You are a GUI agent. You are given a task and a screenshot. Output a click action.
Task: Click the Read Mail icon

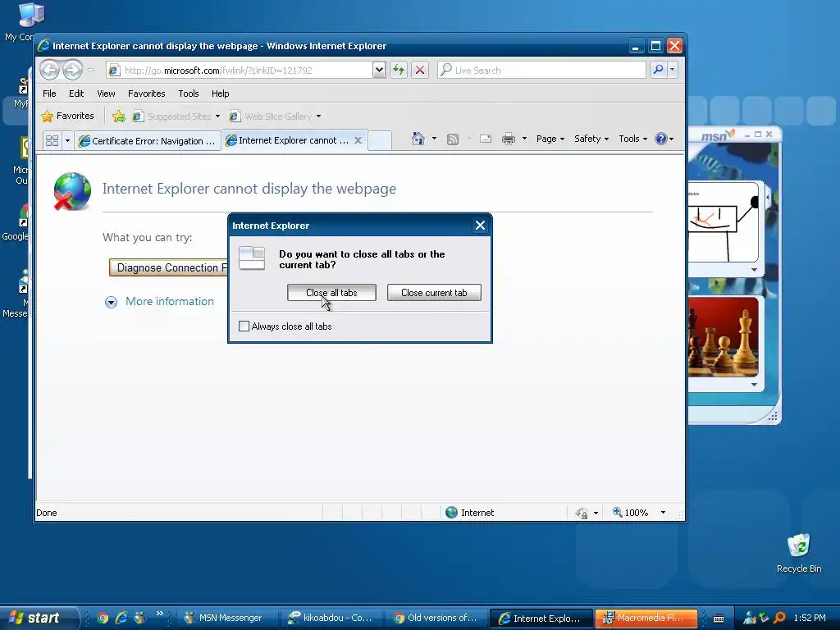point(486,139)
